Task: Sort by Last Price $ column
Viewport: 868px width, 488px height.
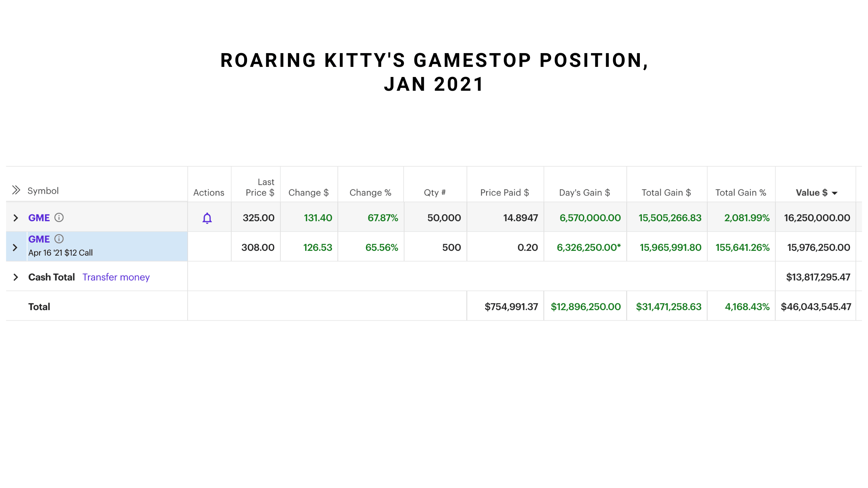Action: (x=260, y=187)
